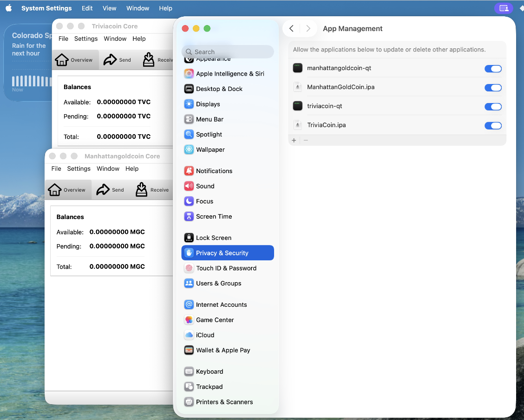This screenshot has height=420, width=524.
Task: Select the Menu Bar sidebar icon
Action: 189,119
